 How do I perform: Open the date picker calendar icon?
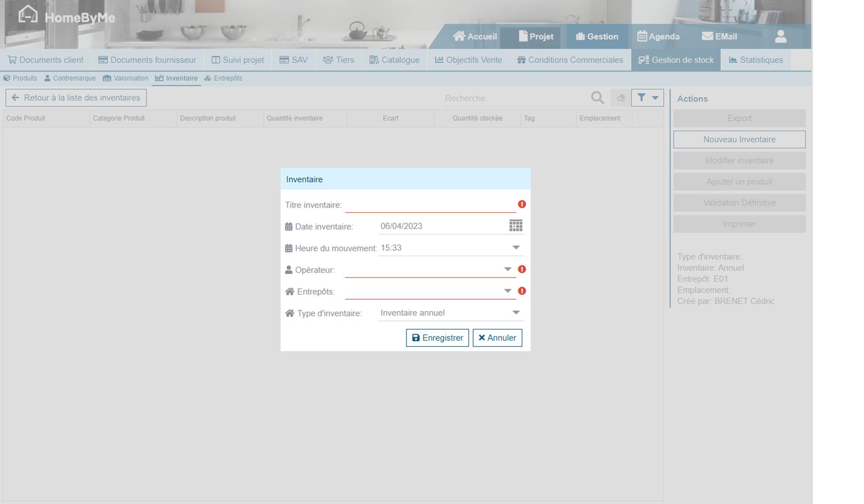pos(515,226)
